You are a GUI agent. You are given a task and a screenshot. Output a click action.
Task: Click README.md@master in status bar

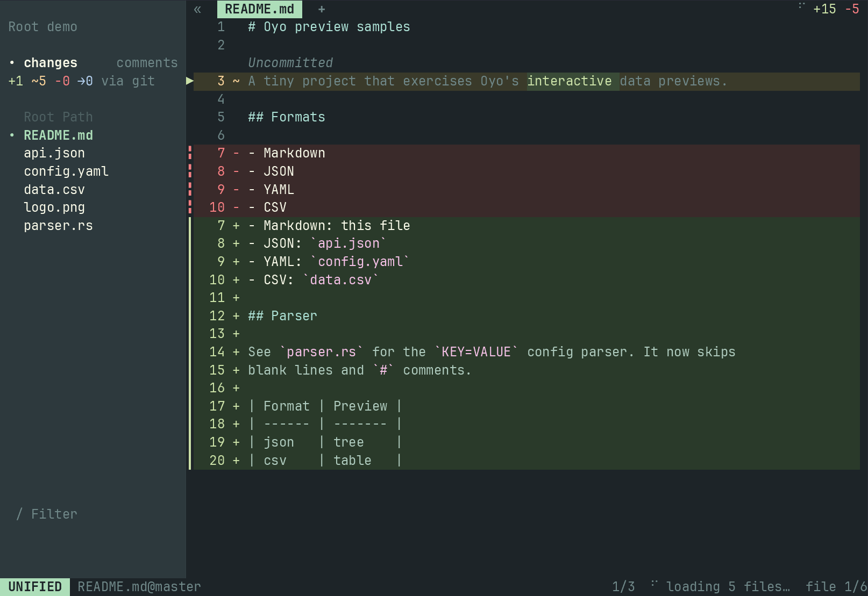(139, 587)
